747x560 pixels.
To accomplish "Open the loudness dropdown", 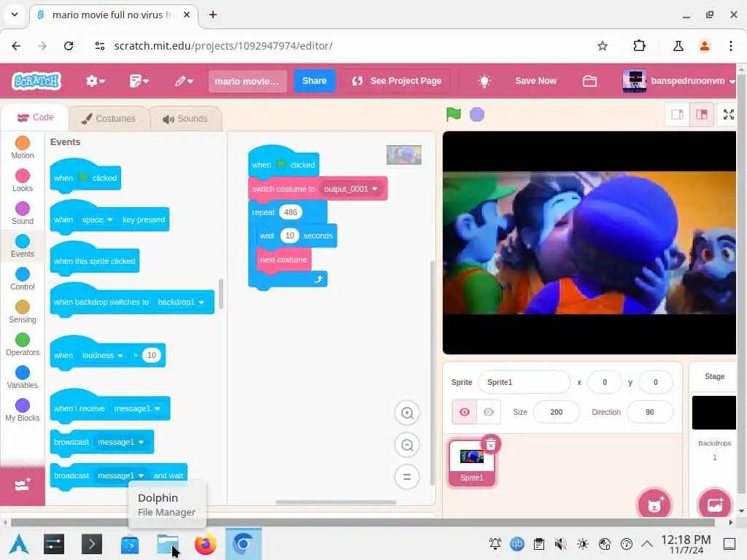I will click(x=102, y=355).
